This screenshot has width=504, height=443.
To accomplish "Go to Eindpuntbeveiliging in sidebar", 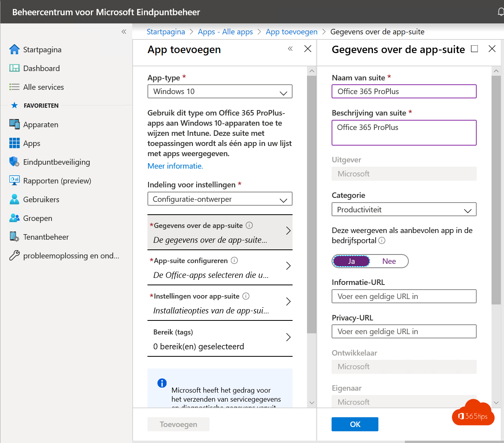I will 57,162.
